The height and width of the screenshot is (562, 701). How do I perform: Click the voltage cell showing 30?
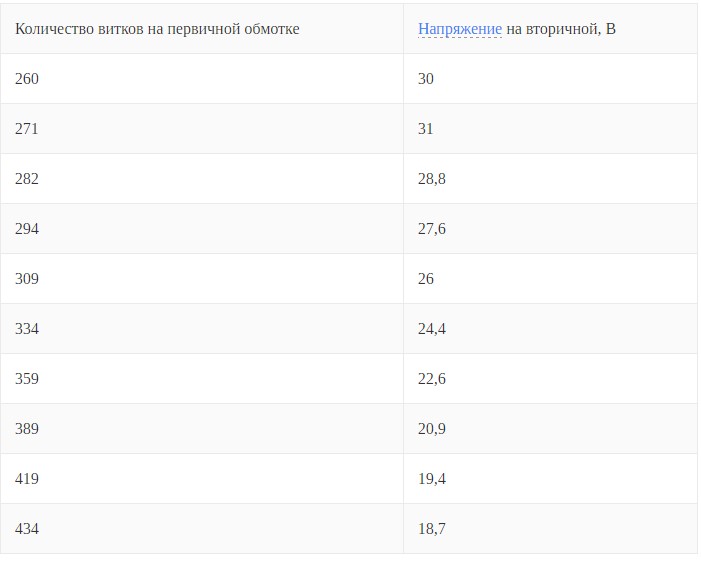[426, 79]
